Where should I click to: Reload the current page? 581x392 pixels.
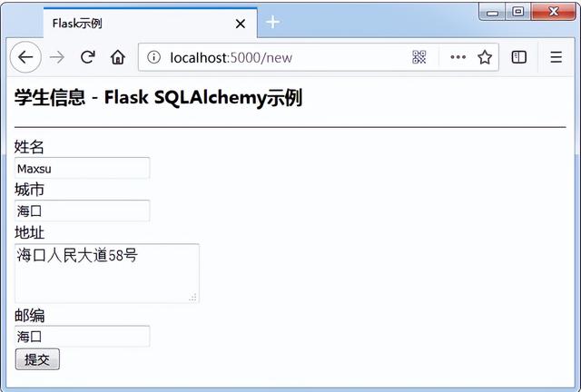point(88,57)
